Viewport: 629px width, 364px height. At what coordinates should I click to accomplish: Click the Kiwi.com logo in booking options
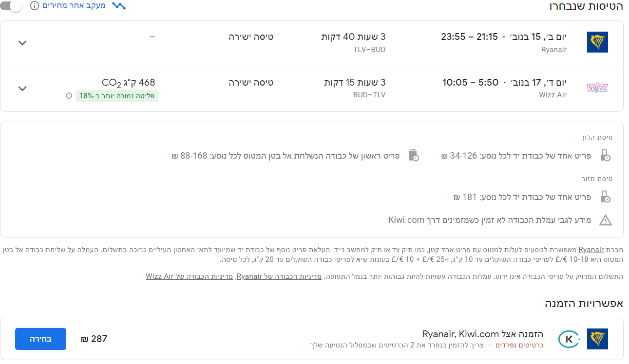pyautogui.click(x=569, y=339)
